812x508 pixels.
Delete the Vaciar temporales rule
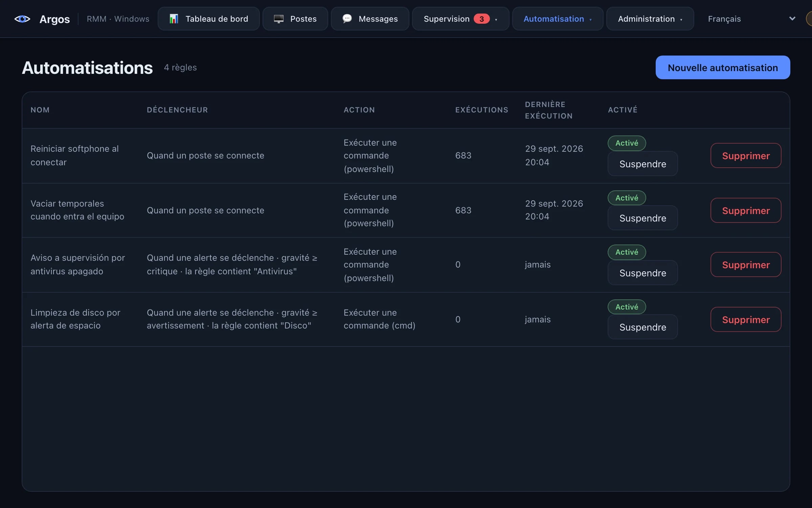pyautogui.click(x=746, y=211)
